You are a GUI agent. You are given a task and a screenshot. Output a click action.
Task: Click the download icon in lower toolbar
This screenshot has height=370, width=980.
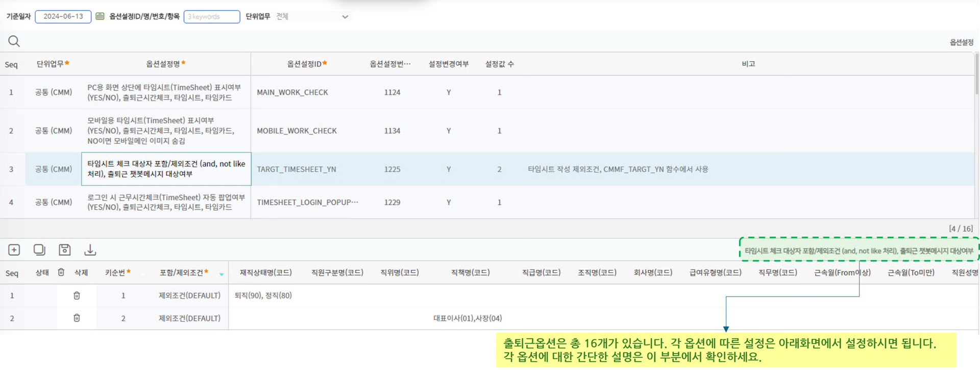[90, 250]
